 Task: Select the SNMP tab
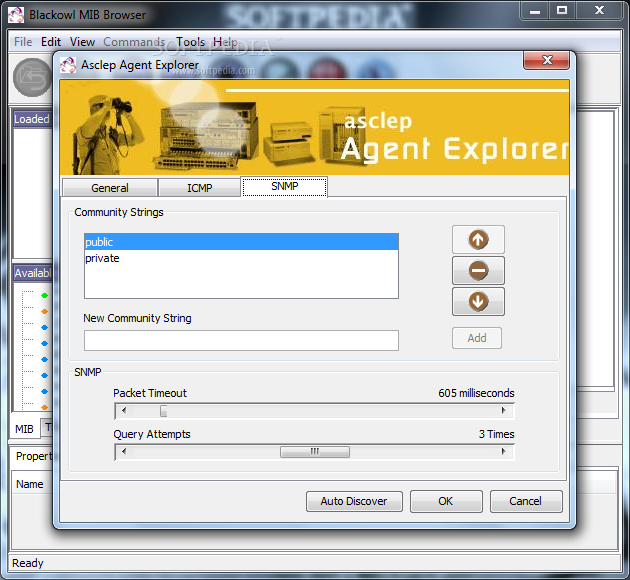[284, 186]
